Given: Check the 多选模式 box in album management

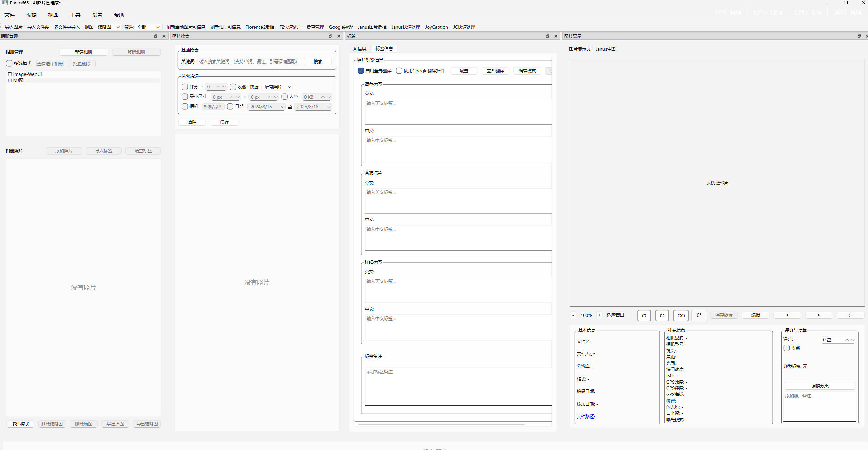Looking at the screenshot, I should tap(9, 63).
